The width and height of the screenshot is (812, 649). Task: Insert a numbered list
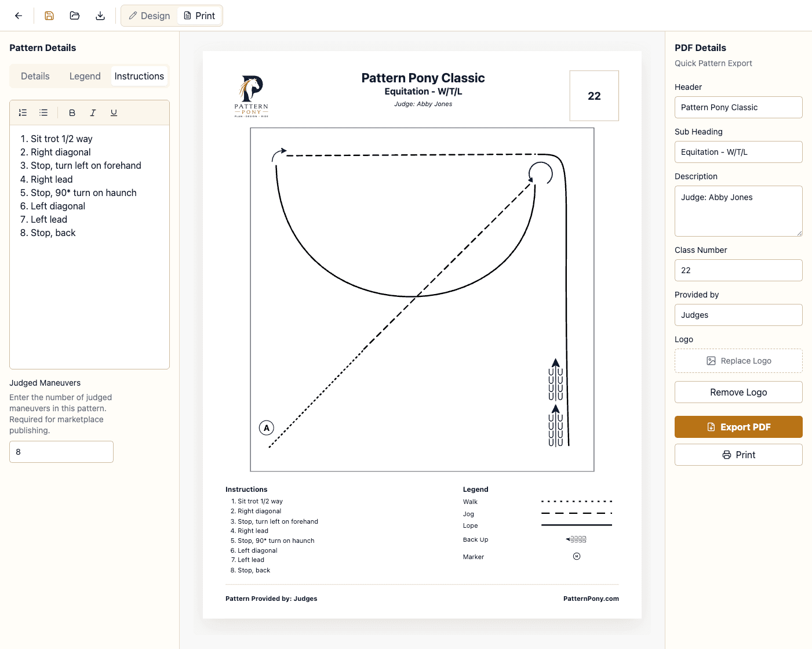(23, 113)
